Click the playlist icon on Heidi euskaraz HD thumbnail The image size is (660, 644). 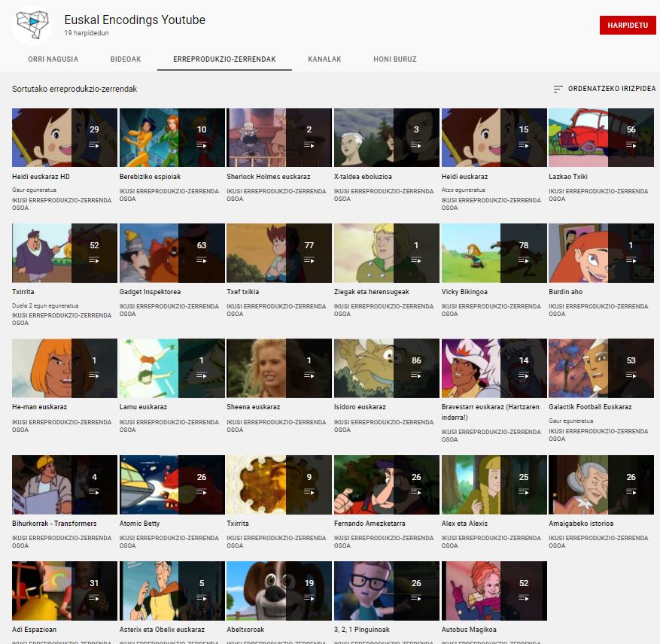[x=94, y=145]
